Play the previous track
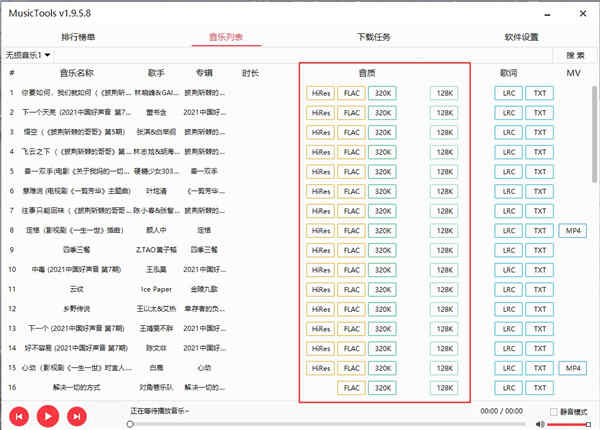Screen dimensions: 600x430 tap(19, 416)
